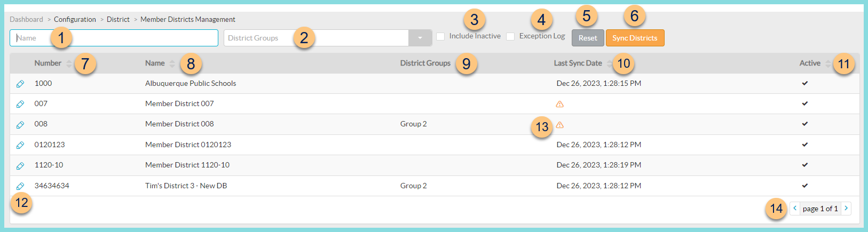This screenshot has width=868, height=232.
Task: Click the page 1 of 1 indicator
Action: coord(820,209)
